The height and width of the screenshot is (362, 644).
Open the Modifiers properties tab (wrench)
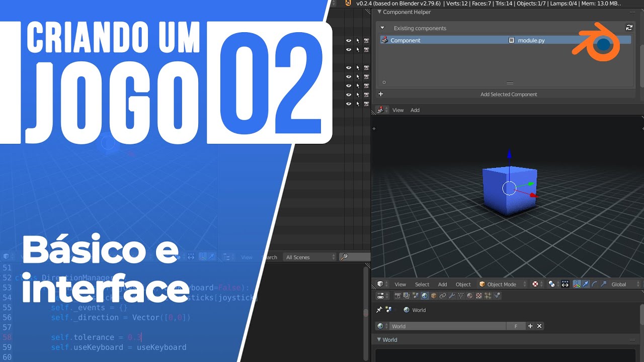click(452, 296)
